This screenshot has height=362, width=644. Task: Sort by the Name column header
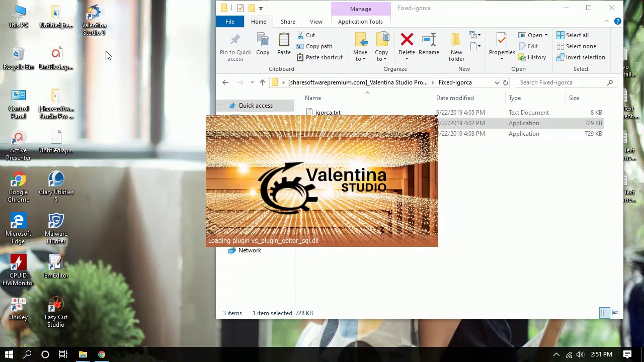click(312, 98)
